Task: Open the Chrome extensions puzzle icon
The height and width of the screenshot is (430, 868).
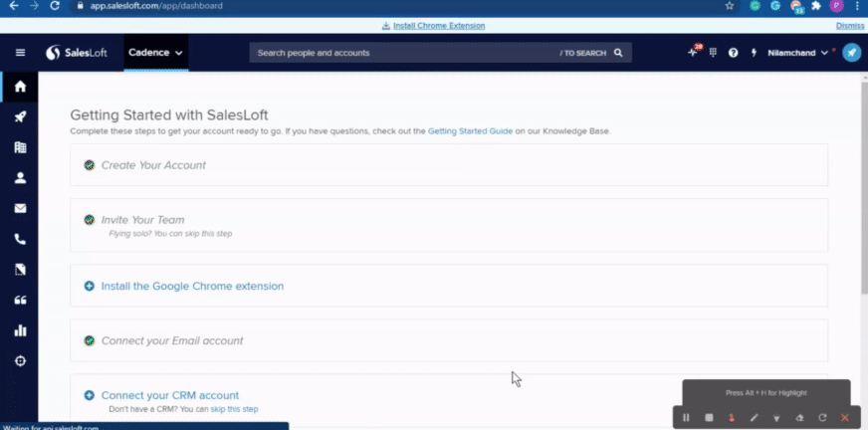Action: (x=816, y=6)
